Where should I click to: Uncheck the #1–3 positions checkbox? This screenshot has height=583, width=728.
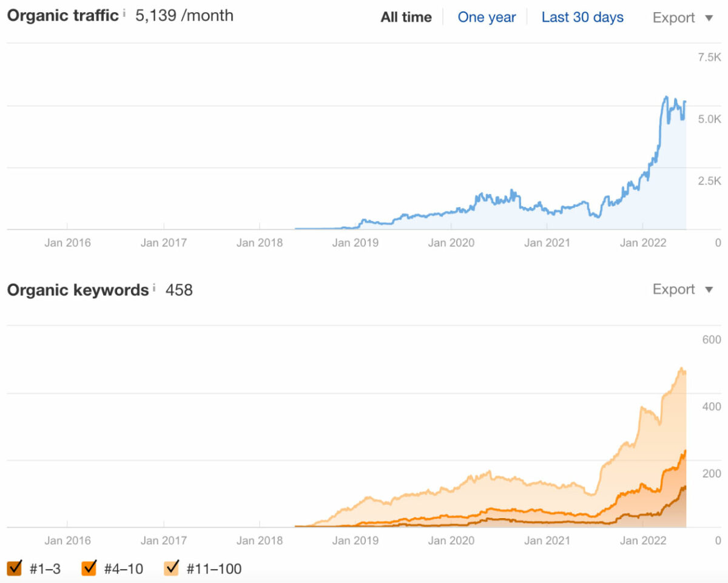click(x=14, y=568)
